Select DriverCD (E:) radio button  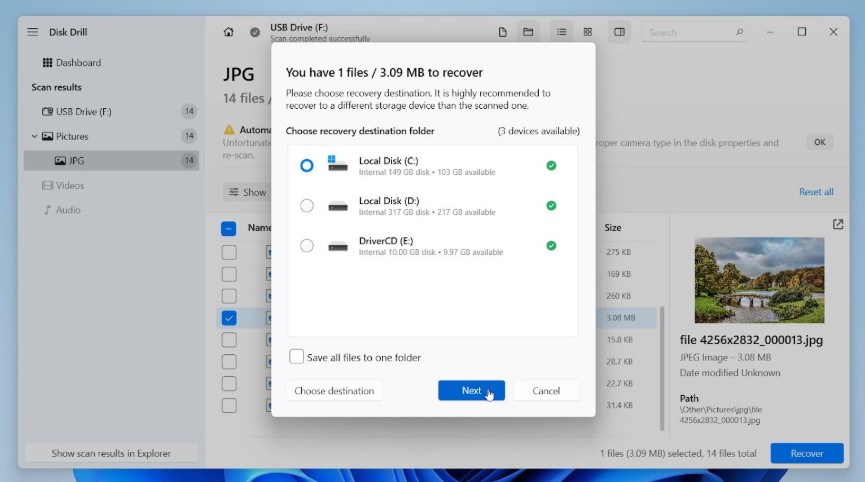click(x=307, y=246)
